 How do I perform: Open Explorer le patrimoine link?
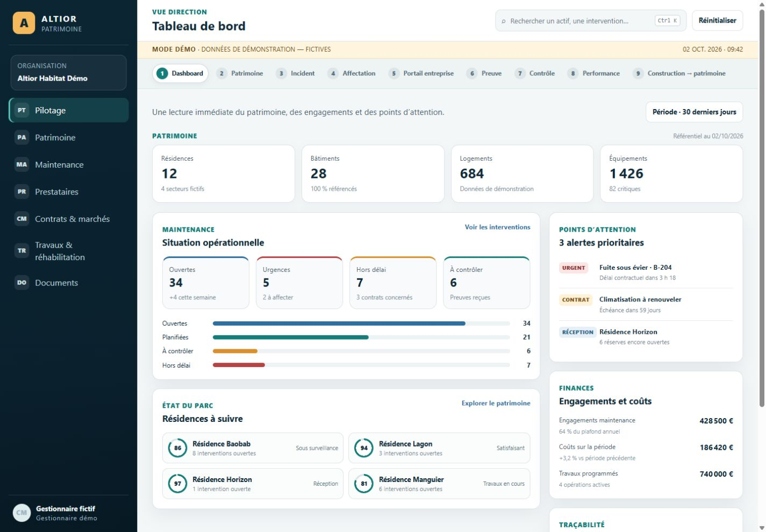click(x=496, y=403)
